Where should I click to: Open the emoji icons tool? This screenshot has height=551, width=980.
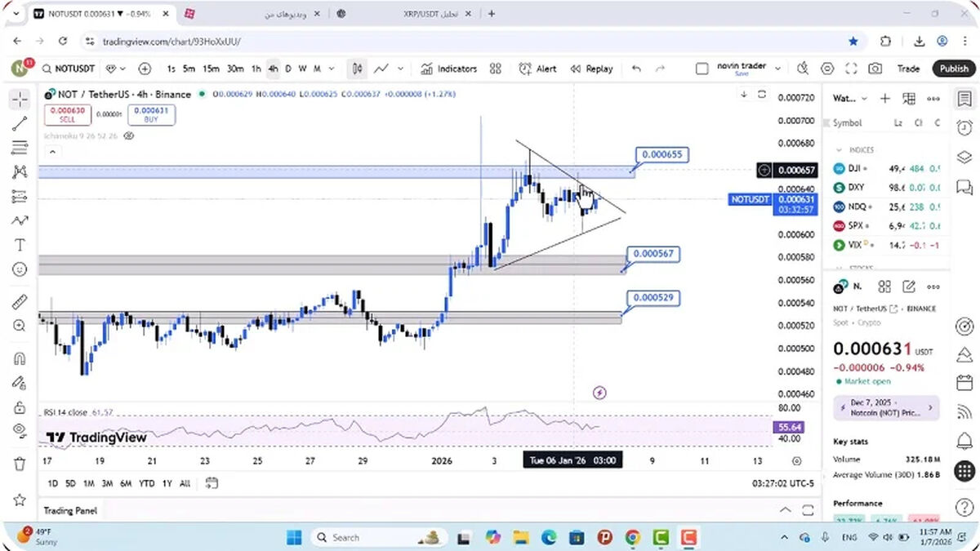point(20,269)
